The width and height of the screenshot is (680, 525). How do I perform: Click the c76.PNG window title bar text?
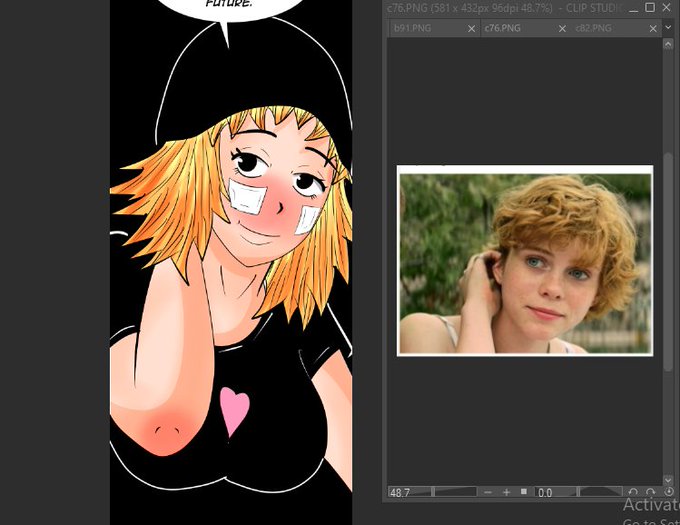click(x=504, y=8)
